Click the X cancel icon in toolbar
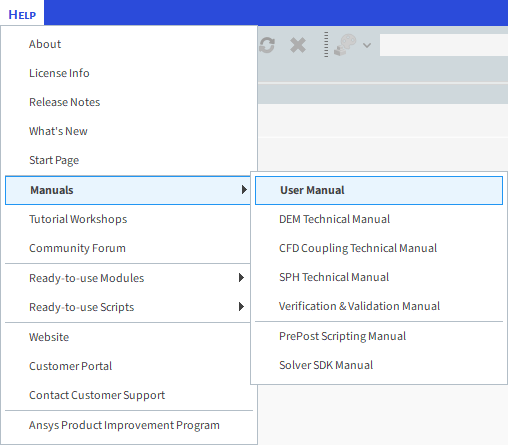 (298, 45)
